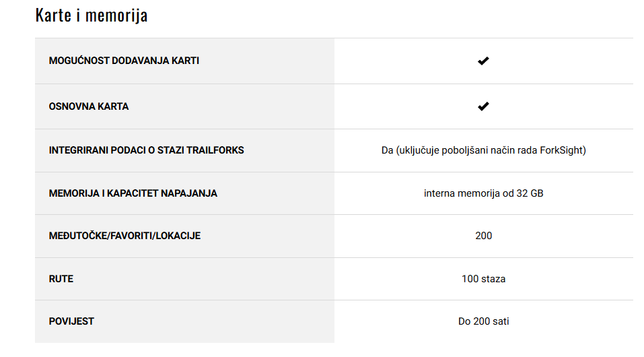Image resolution: width=644 pixels, height=357 pixels.
Task: Click the ForkSight description text
Action: click(x=483, y=150)
